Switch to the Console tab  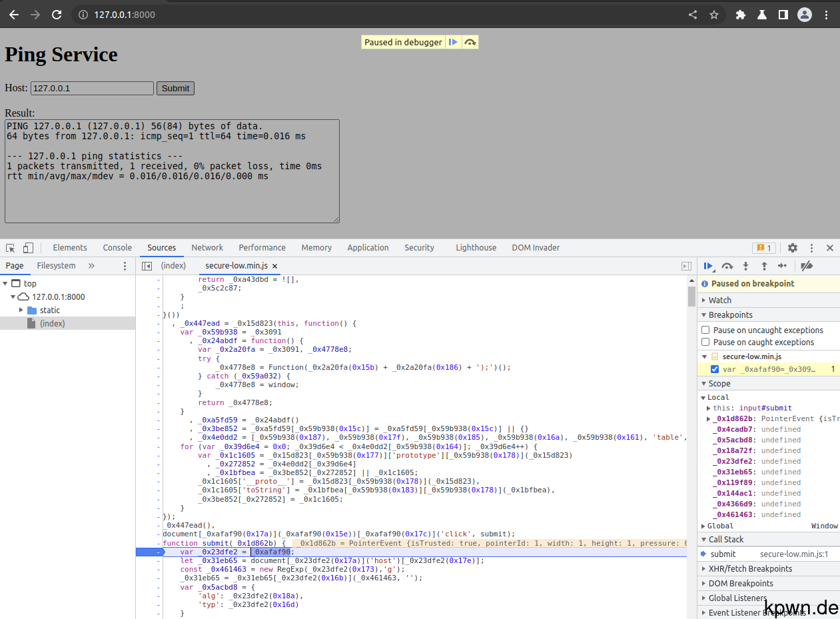point(117,247)
